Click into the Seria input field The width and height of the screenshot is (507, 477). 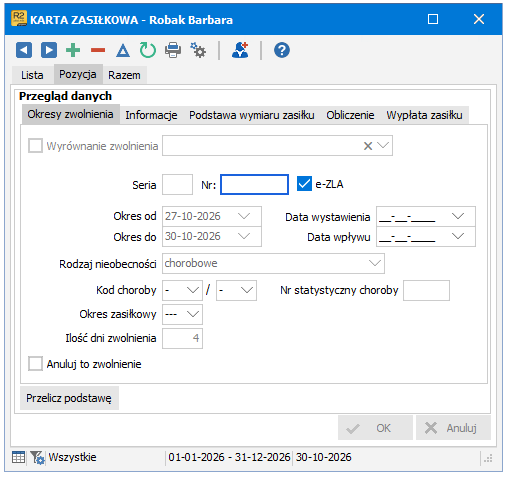pos(177,184)
